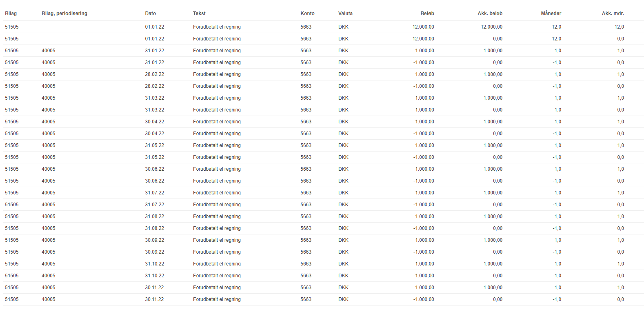Select the 30.11.22 date in the last row
The height and width of the screenshot is (310, 644).
coord(154,299)
